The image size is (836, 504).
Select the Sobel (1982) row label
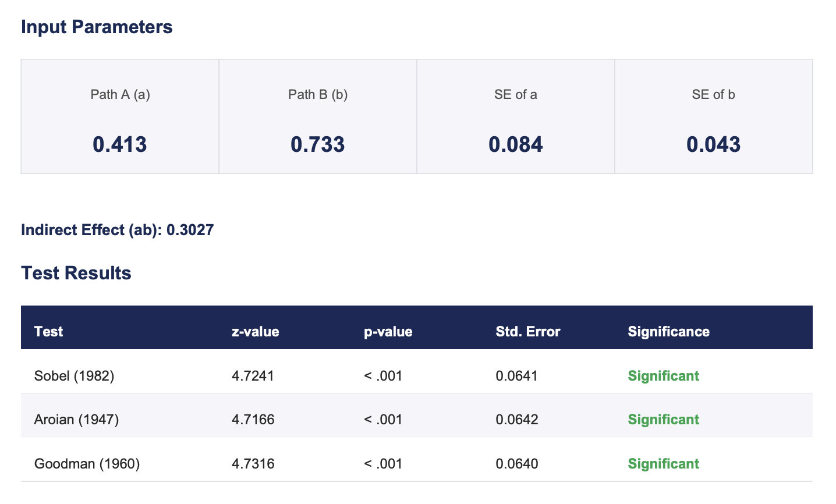tap(74, 376)
